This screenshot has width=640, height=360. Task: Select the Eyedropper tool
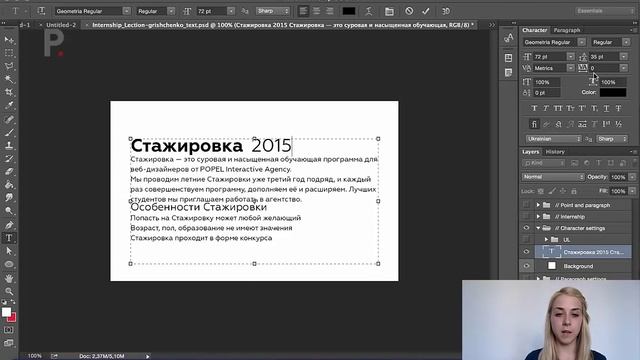[x=9, y=105]
